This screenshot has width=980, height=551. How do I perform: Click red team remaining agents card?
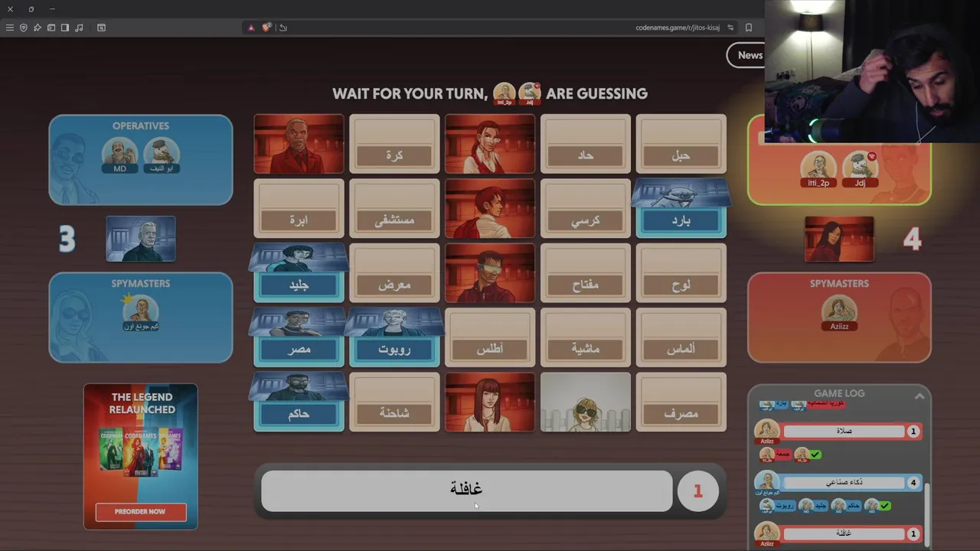click(x=839, y=239)
